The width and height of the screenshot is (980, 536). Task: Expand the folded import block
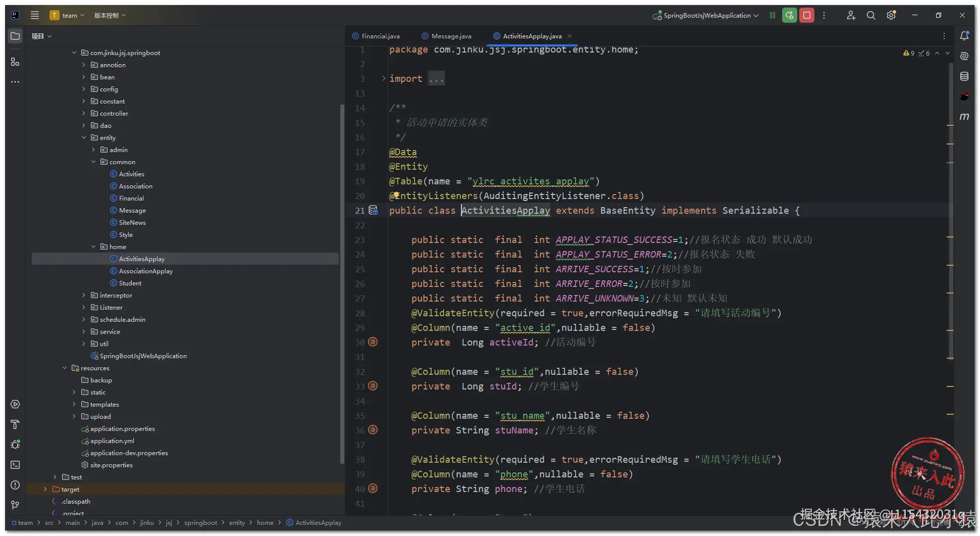[x=384, y=78]
